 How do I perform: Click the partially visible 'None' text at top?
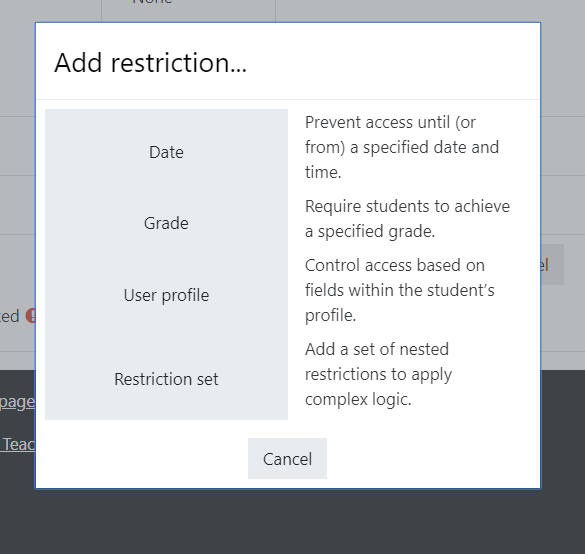[x=153, y=2]
